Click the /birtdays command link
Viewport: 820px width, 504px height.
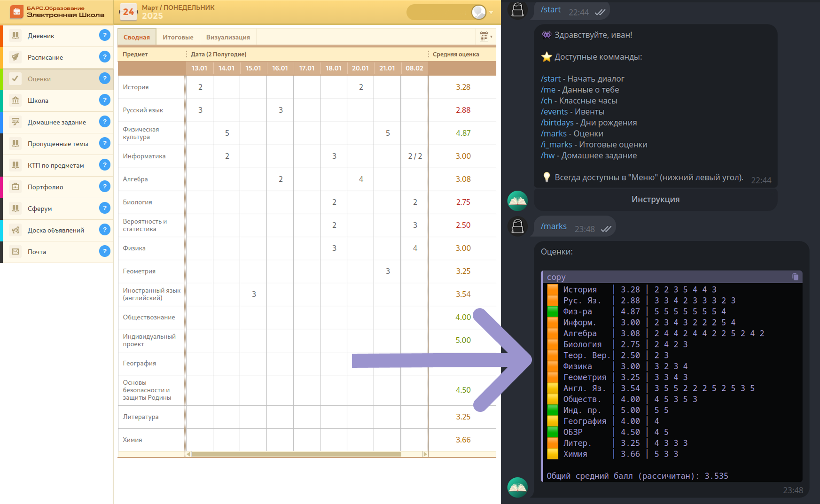[x=557, y=123]
